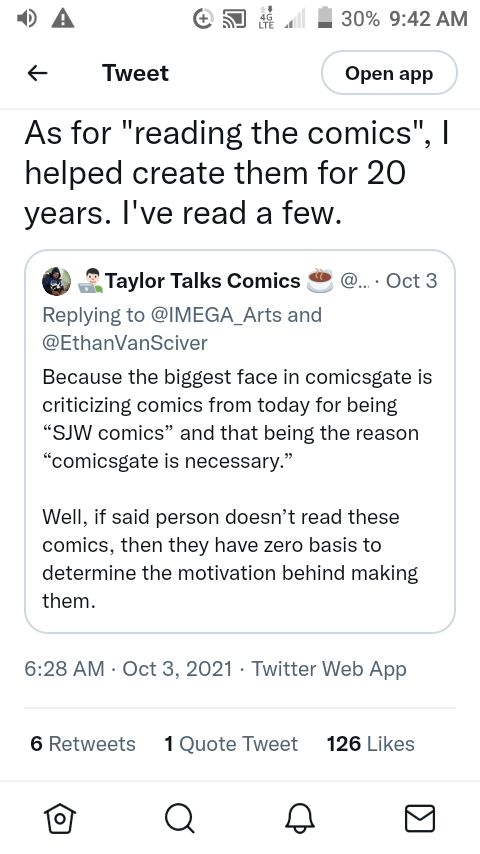
Task: Tap the battery status icon
Action: pos(325,18)
